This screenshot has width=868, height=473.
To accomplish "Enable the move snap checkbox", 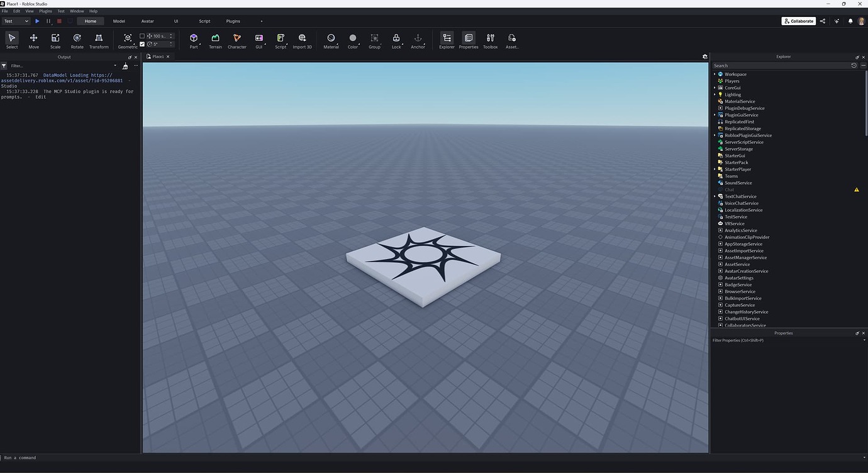I will click(x=142, y=36).
